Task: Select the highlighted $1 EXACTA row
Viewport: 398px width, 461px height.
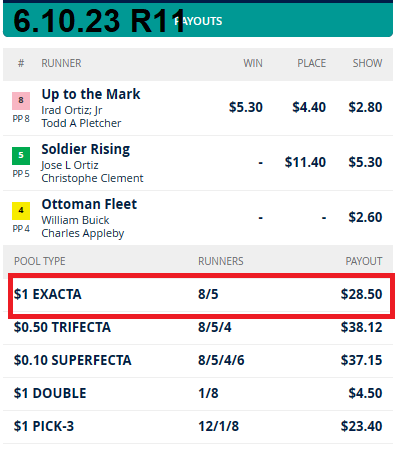Action: click(201, 295)
